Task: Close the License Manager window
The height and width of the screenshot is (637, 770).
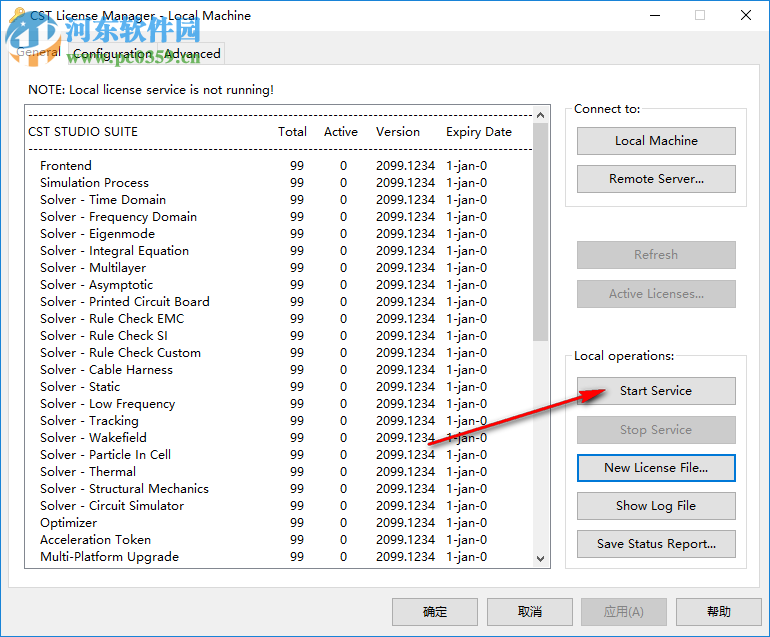Action: (745, 15)
